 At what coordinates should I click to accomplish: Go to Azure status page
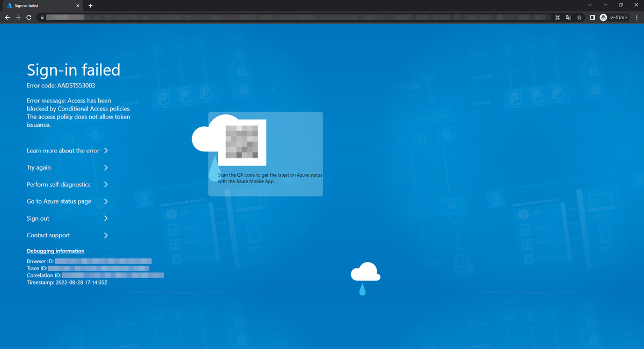click(59, 201)
